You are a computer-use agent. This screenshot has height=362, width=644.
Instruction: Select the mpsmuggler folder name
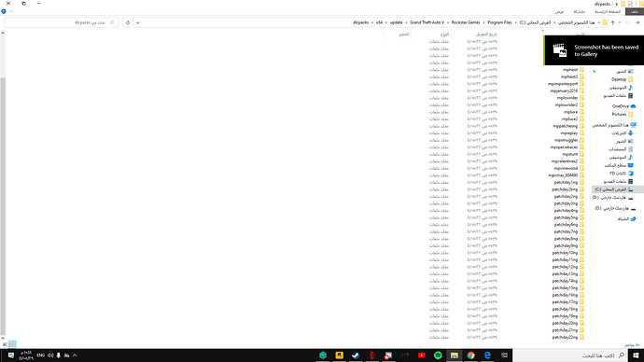click(566, 140)
